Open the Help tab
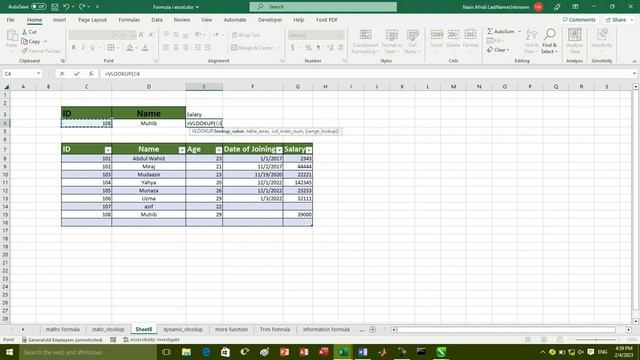Viewport: 640px width, 360px height. pos(298,20)
